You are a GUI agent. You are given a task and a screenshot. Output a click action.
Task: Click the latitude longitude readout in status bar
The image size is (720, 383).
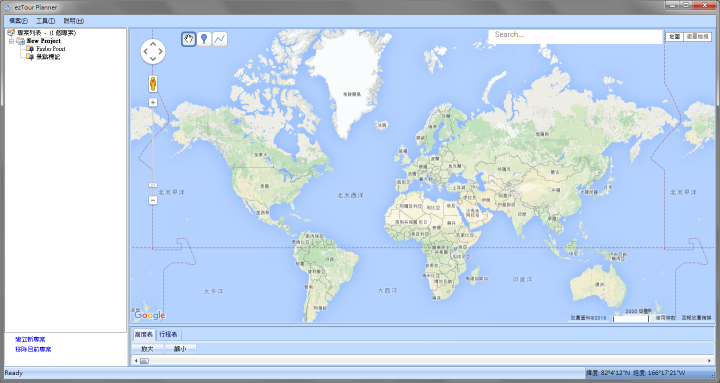[x=636, y=373]
